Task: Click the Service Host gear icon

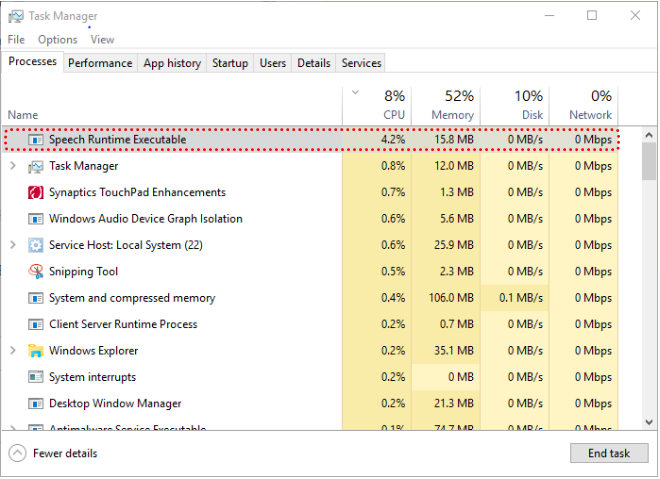Action: click(x=36, y=245)
